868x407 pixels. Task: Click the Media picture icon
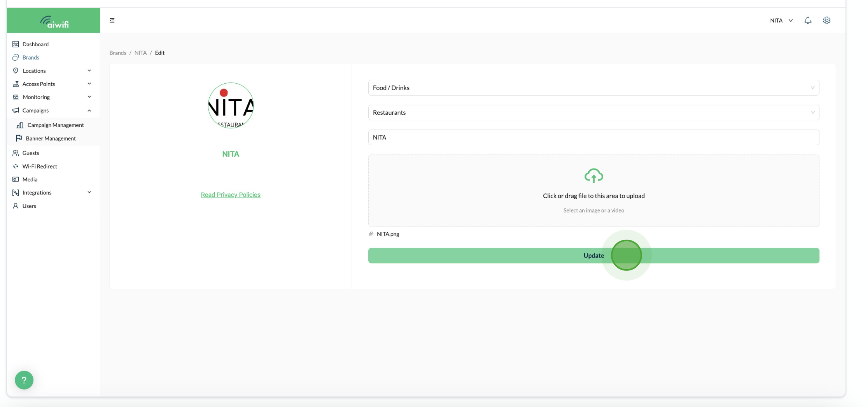[16, 179]
